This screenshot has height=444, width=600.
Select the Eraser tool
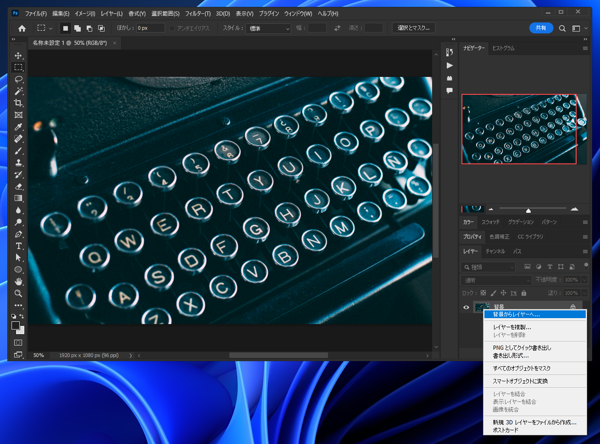coord(18,186)
